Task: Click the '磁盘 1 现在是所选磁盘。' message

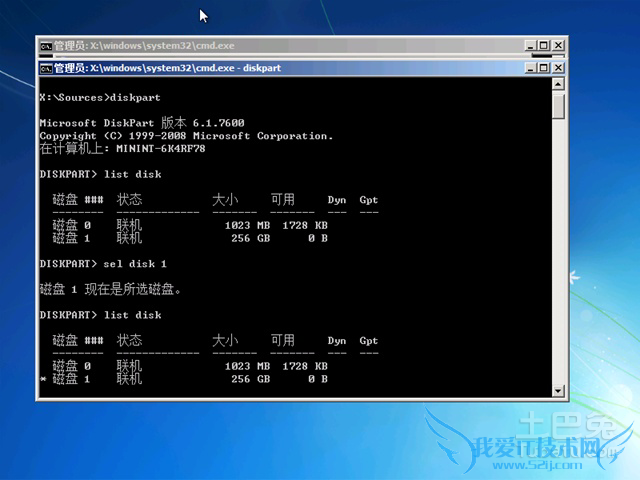Action: pyautogui.click(x=110, y=289)
